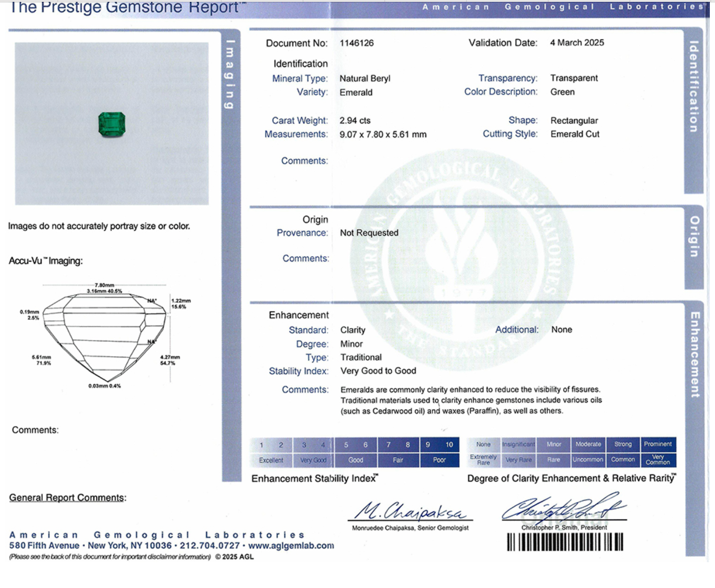
Task: Click the Color Description value "Green"
Action: click(x=562, y=92)
